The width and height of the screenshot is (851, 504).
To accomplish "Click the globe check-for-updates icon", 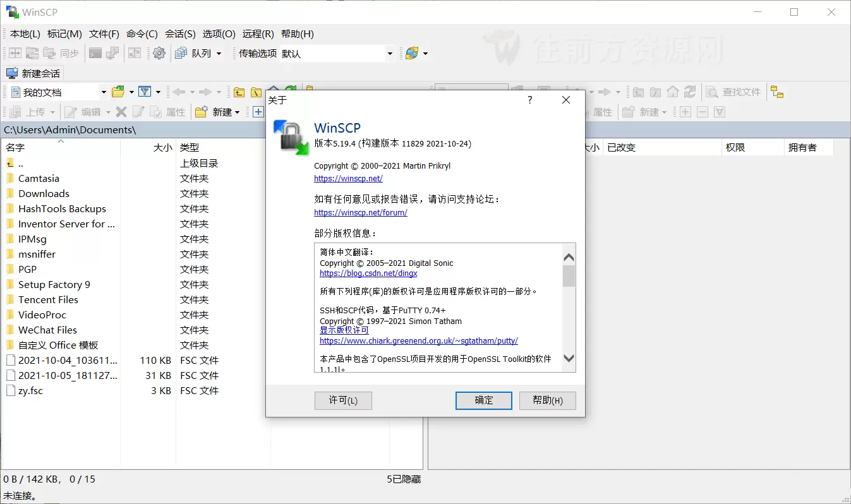I will click(411, 54).
